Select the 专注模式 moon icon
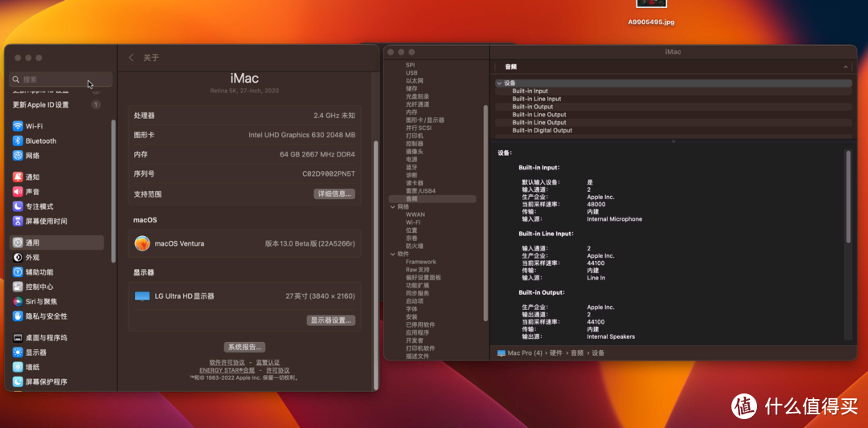This screenshot has height=428, width=868. [18, 206]
